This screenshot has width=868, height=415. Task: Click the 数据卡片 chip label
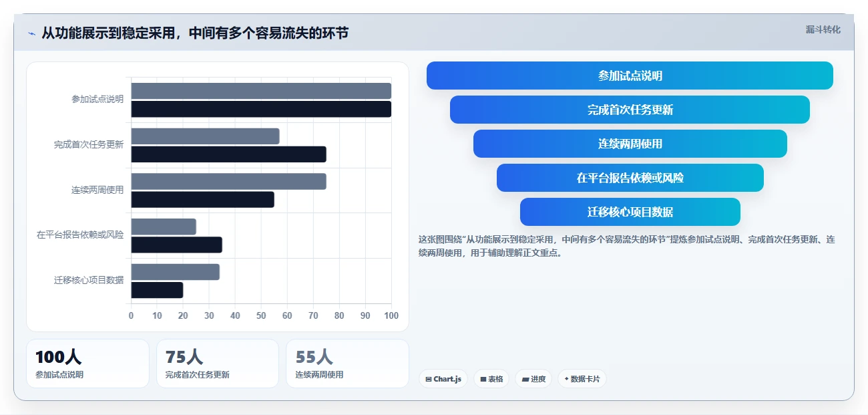click(586, 380)
